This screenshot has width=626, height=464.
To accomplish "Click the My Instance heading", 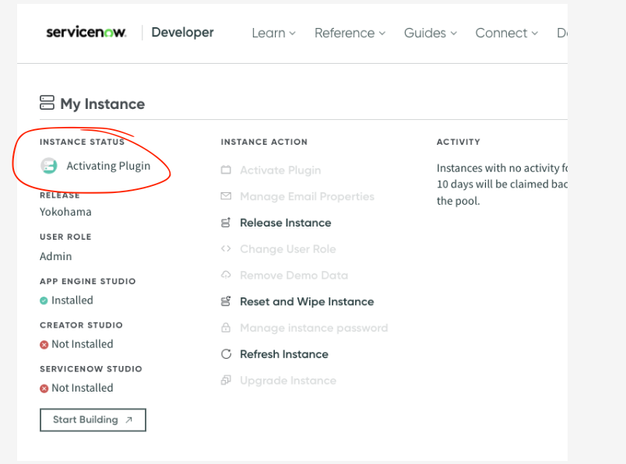I will click(x=102, y=104).
